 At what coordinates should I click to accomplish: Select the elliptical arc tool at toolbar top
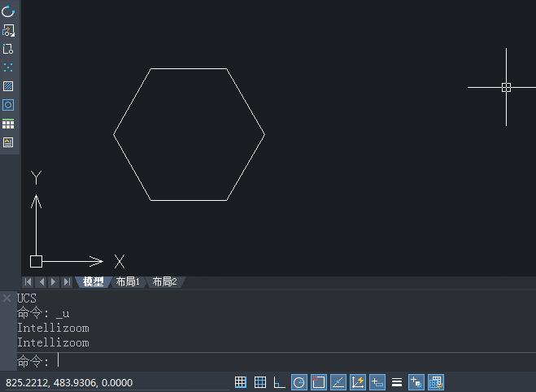click(8, 11)
